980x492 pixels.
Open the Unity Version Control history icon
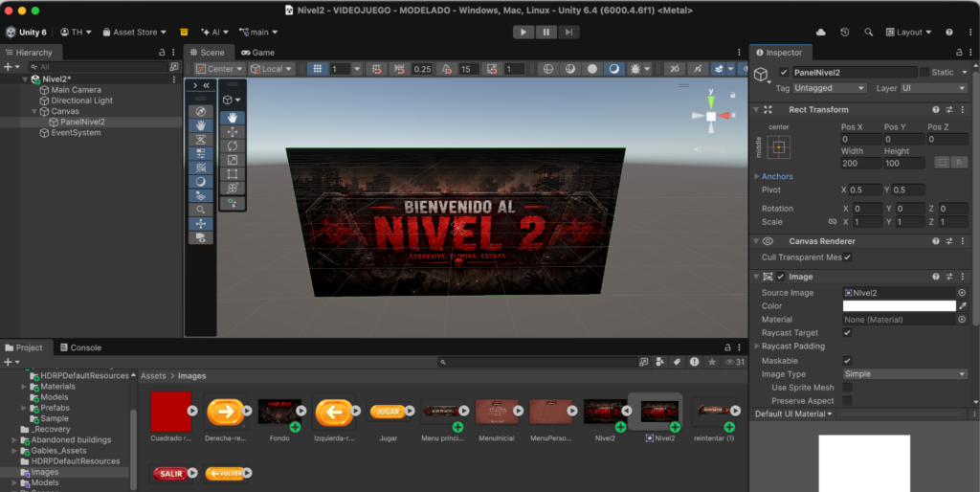845,32
